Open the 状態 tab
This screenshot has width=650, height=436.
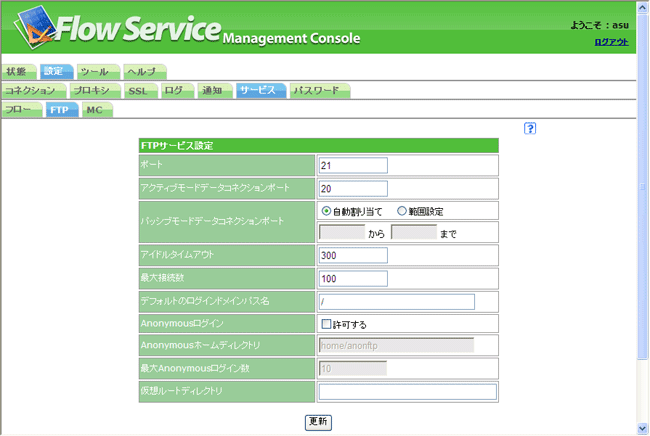point(16,72)
